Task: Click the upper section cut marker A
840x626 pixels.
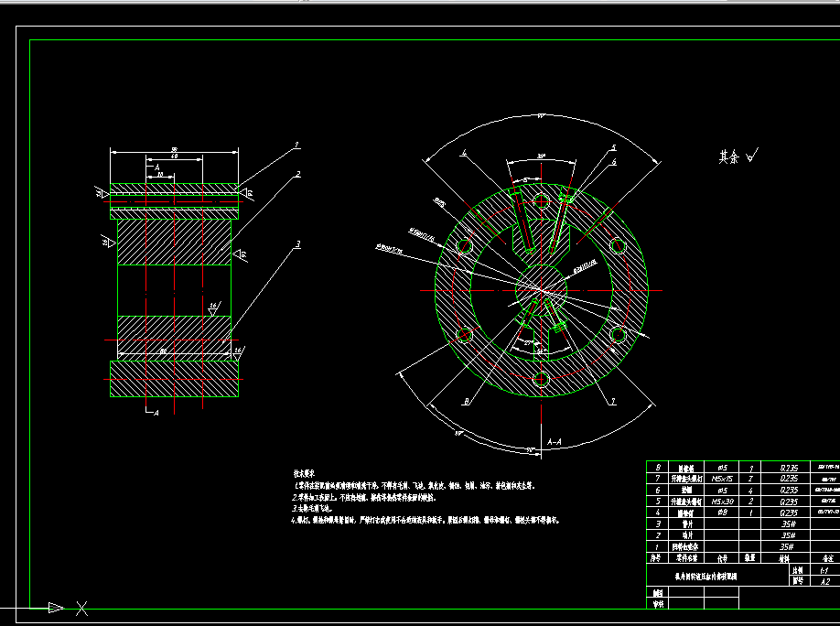Action: coord(156,167)
